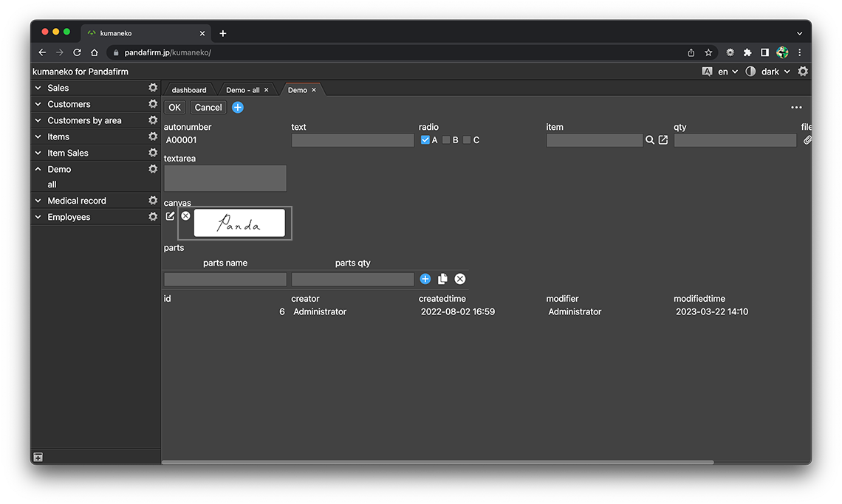Open the item link in external window icon

pyautogui.click(x=663, y=140)
